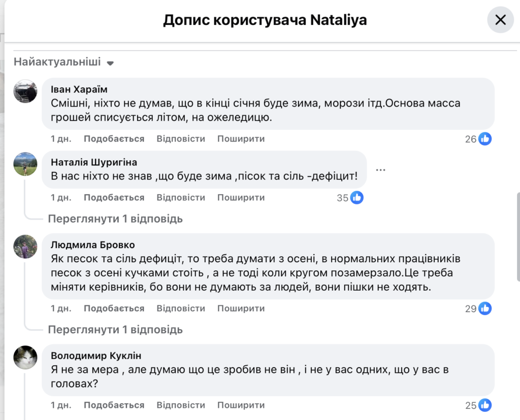Share Іван Хараїм's comment via Поширити

tap(241, 139)
